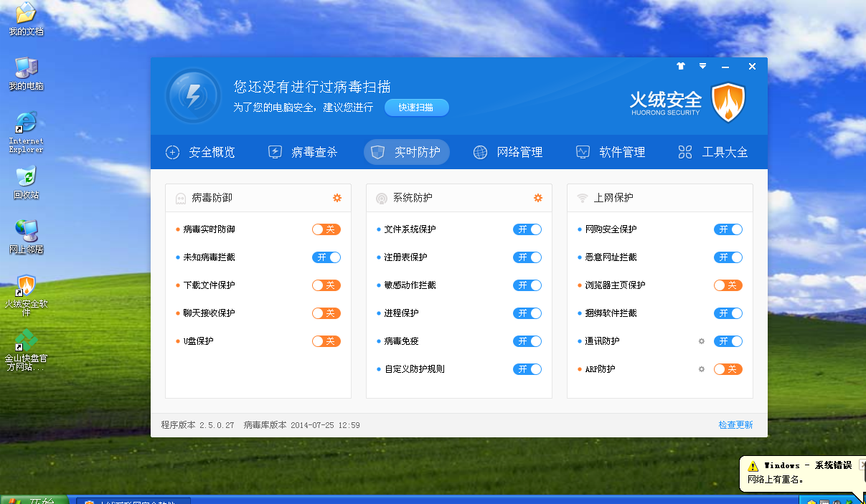The image size is (866, 504).
Task: Open the 工具大全 tab
Action: (x=713, y=152)
